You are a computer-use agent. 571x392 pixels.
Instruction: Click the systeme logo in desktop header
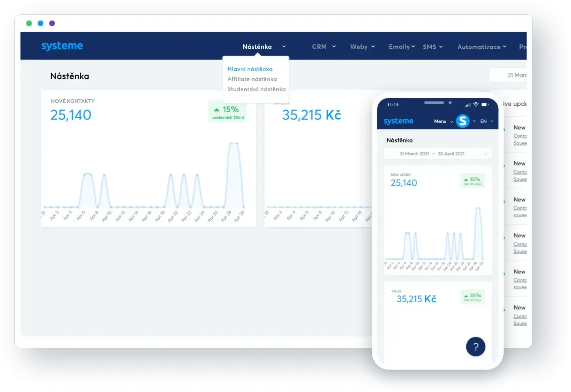62,46
